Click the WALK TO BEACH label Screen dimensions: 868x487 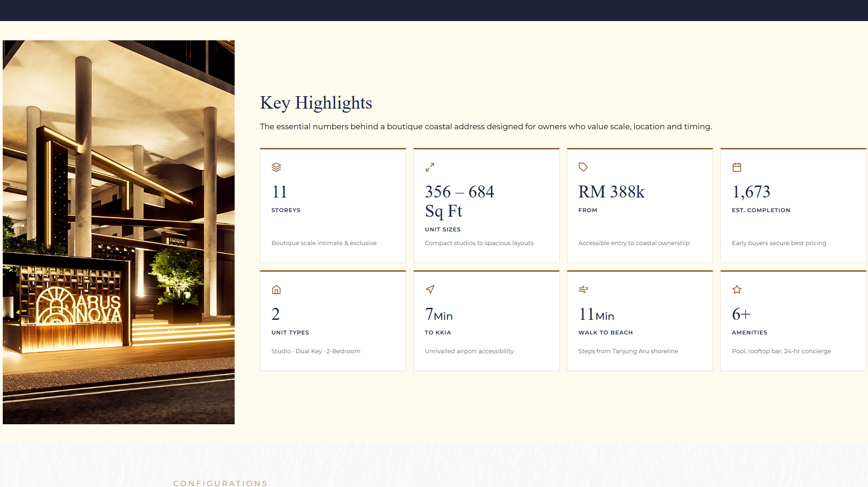click(605, 333)
